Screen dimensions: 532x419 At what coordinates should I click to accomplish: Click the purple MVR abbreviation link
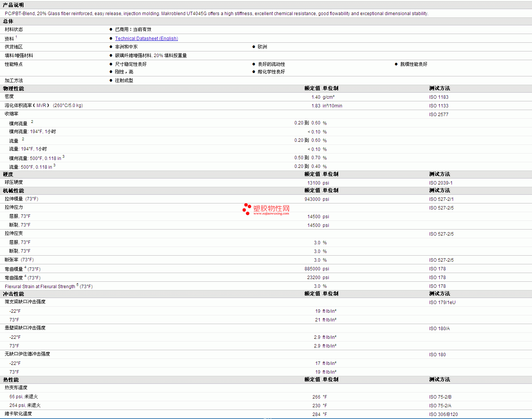(x=41, y=106)
